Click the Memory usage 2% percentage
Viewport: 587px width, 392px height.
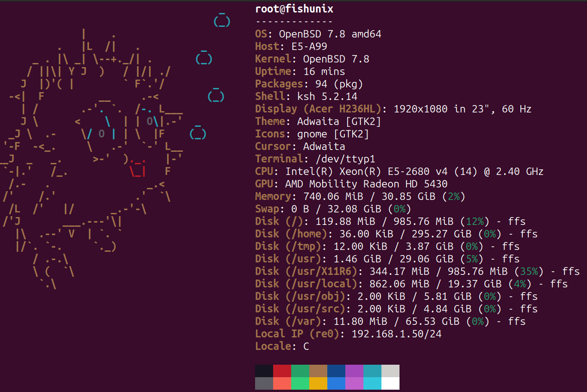point(454,196)
